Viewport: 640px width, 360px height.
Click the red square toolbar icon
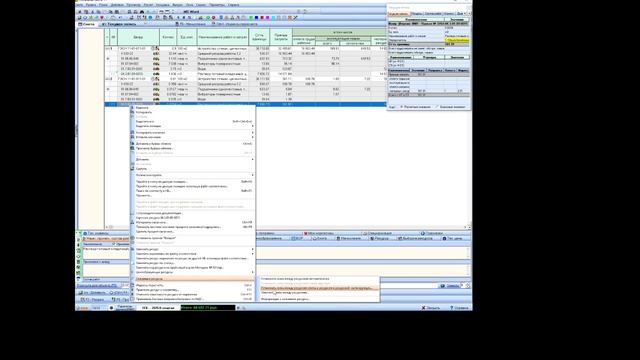(x=262, y=18)
